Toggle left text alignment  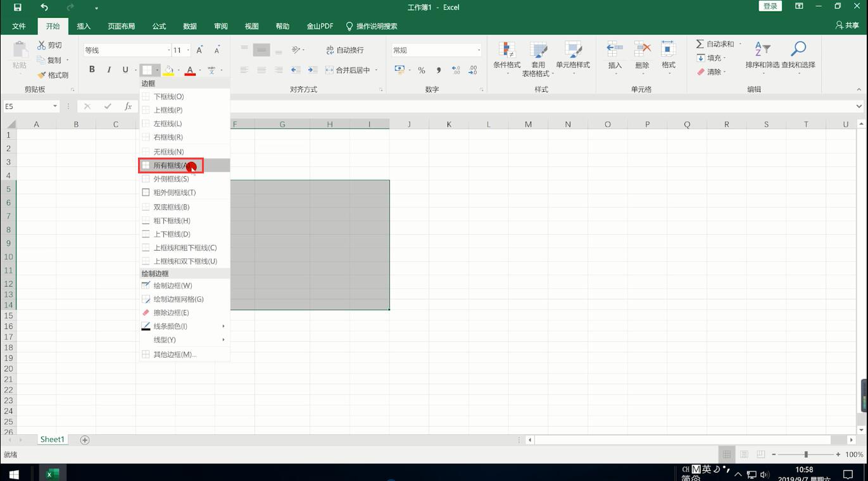coord(244,70)
